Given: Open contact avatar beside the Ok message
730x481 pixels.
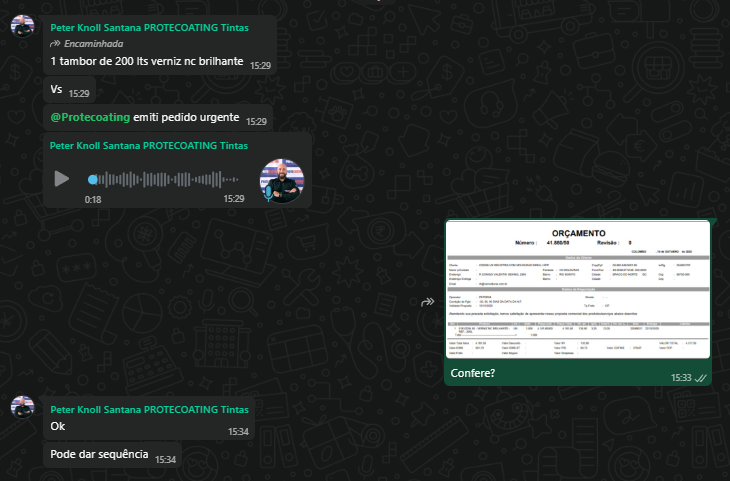Looking at the screenshot, I should point(22,406).
